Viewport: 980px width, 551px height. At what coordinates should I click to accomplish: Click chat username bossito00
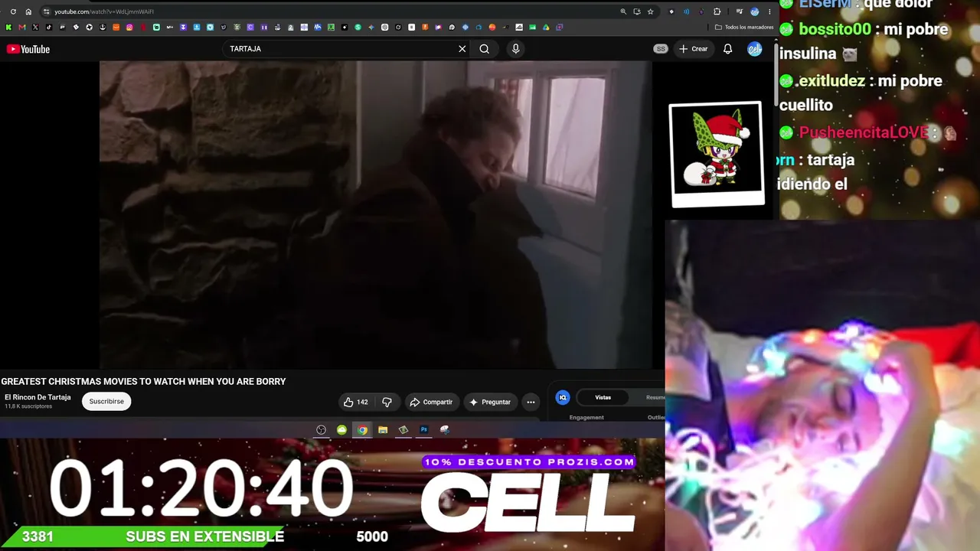(835, 30)
